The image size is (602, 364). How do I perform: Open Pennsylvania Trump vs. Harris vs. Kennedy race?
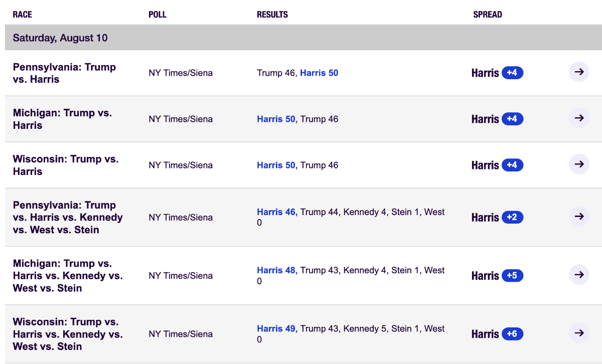pos(68,218)
